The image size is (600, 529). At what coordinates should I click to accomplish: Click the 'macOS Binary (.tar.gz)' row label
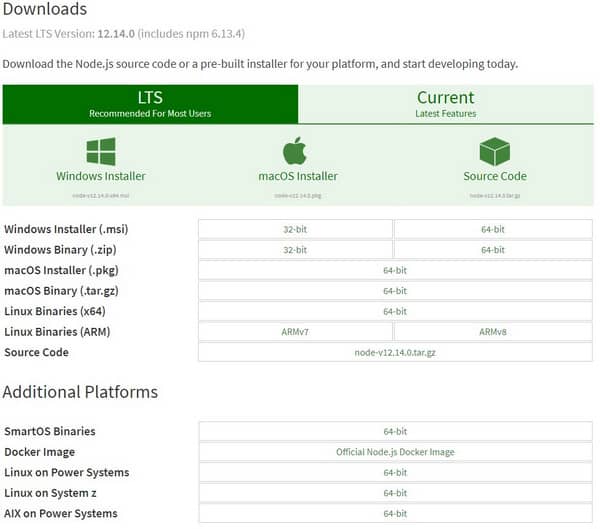point(61,291)
